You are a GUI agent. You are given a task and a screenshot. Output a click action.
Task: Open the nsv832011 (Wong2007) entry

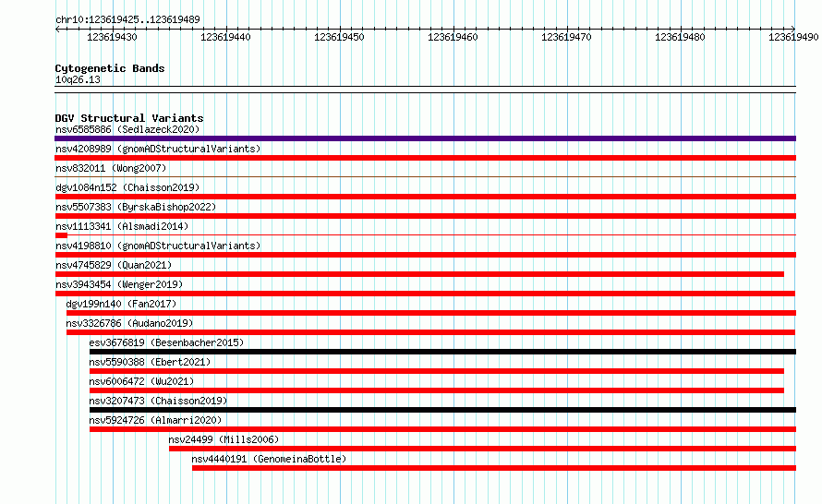[x=111, y=168]
